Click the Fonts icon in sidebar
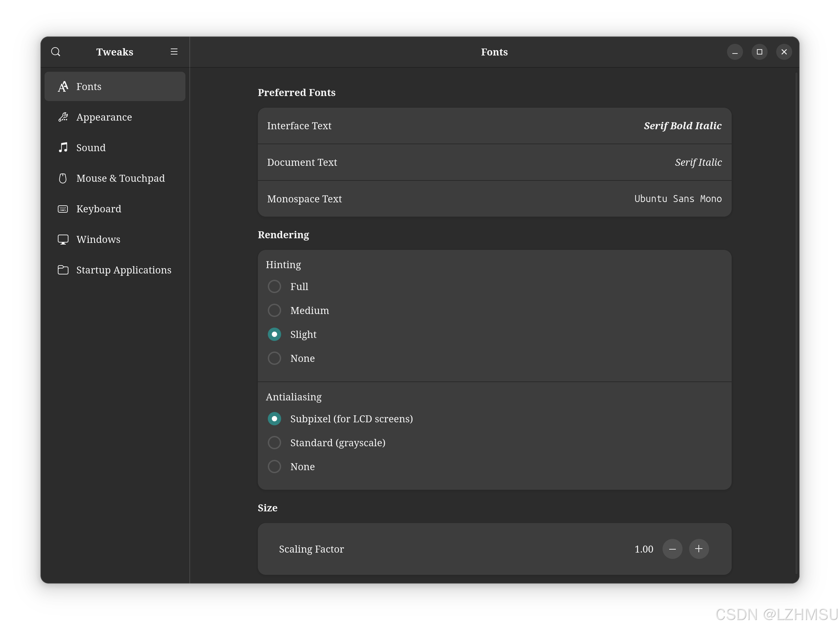The image size is (840, 628). pos(63,87)
